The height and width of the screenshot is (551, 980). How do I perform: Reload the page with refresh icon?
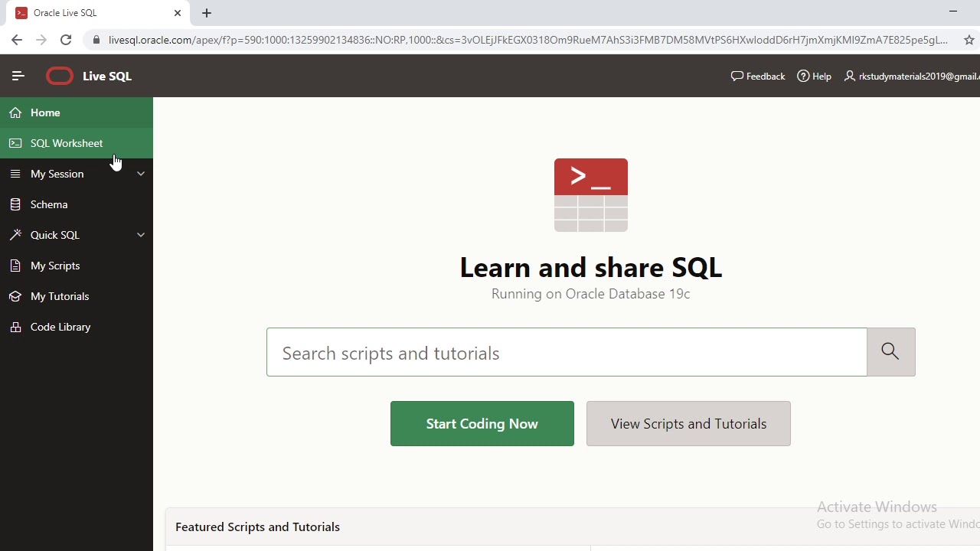pyautogui.click(x=66, y=40)
